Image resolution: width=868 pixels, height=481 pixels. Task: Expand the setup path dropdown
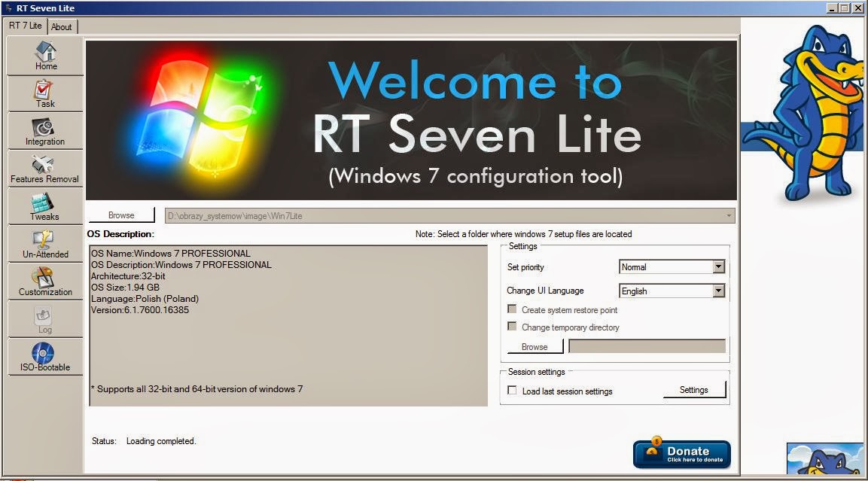729,216
